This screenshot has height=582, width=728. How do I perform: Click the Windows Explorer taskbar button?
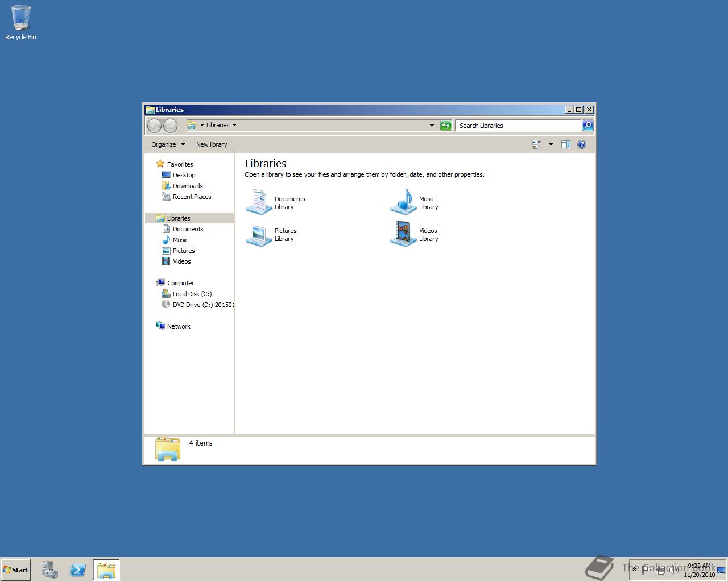coord(106,570)
